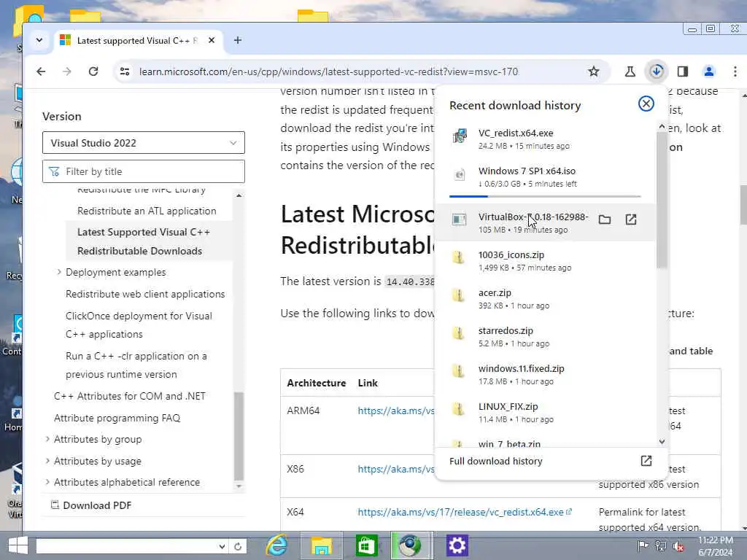Image resolution: width=747 pixels, height=560 pixels.
Task: Click the starredos.zip archive icon
Action: [x=458, y=333]
